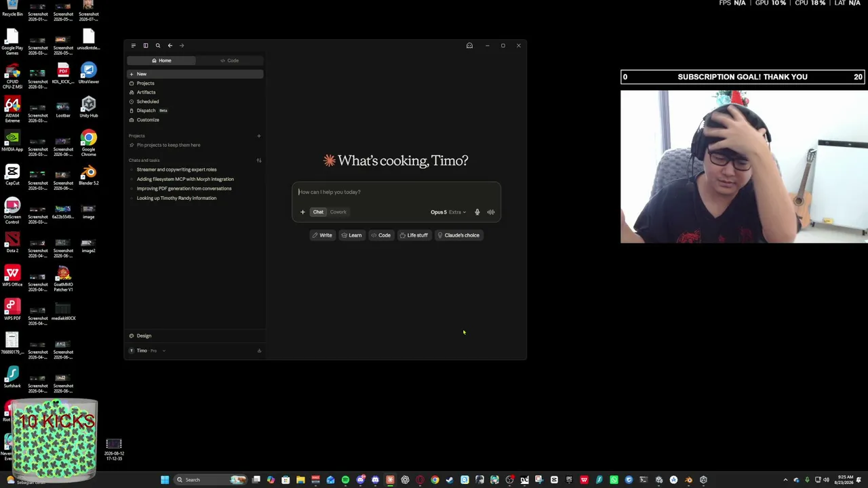This screenshot has width=868, height=488.
Task: Go forward using the right arrow
Action: tap(182, 45)
